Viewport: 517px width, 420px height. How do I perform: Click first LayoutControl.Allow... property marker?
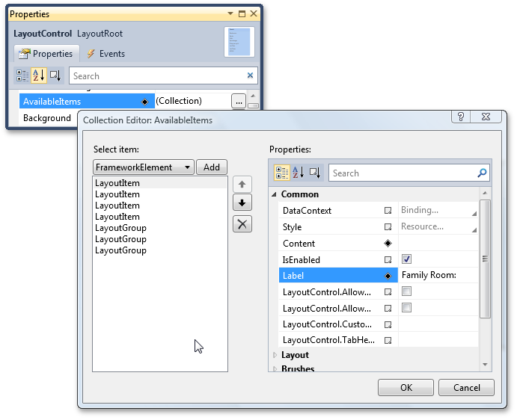point(388,292)
